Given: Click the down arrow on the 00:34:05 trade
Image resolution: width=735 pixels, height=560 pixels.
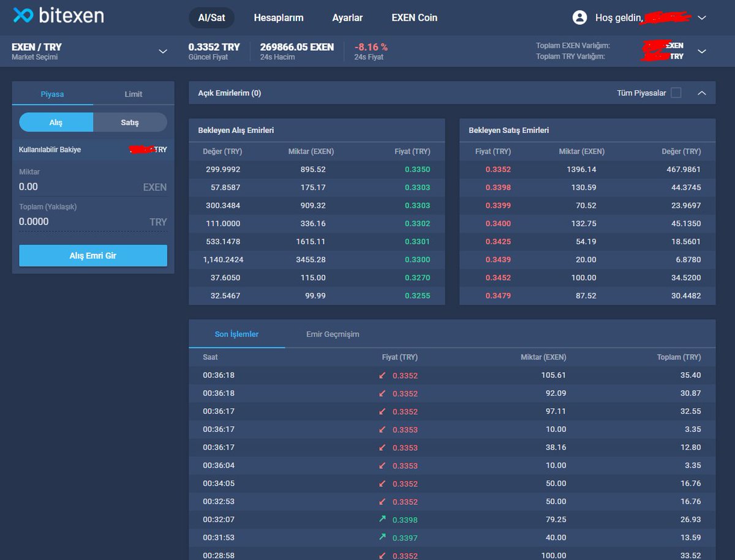Looking at the screenshot, I should click(x=382, y=483).
